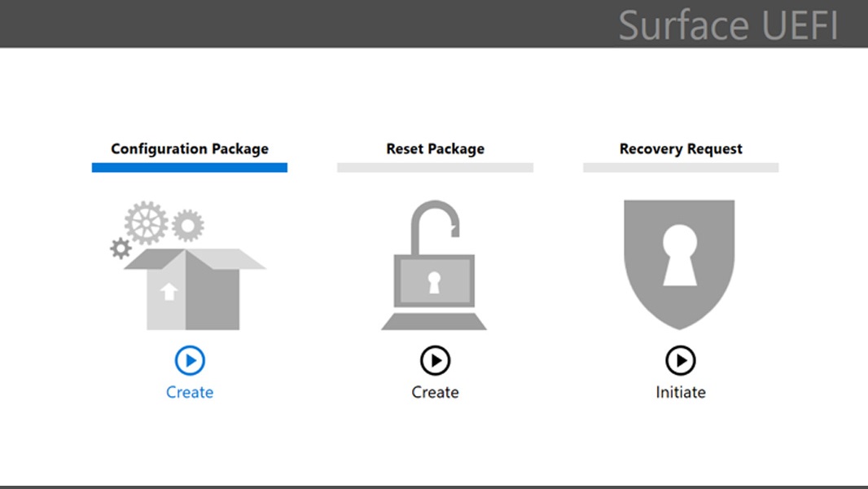This screenshot has width=868, height=489.
Task: Click the blue Create play icon
Action: click(188, 361)
